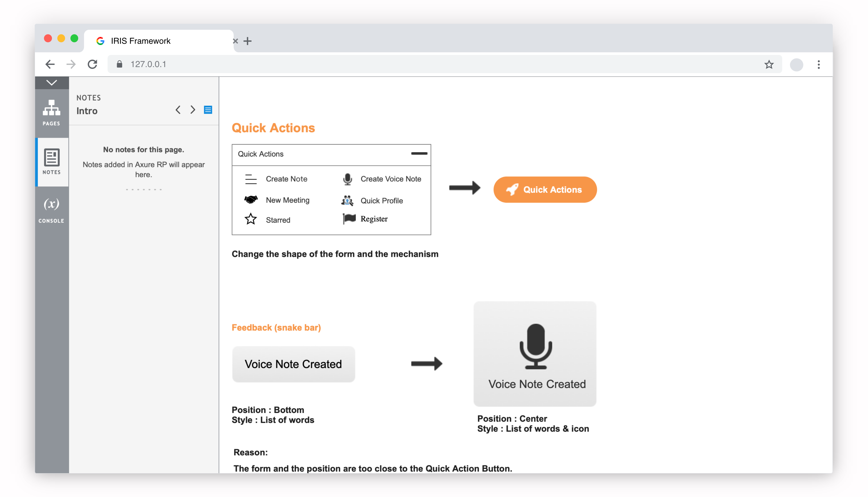Click the Quick Profile people icon
The width and height of the screenshot is (868, 497).
[347, 200]
